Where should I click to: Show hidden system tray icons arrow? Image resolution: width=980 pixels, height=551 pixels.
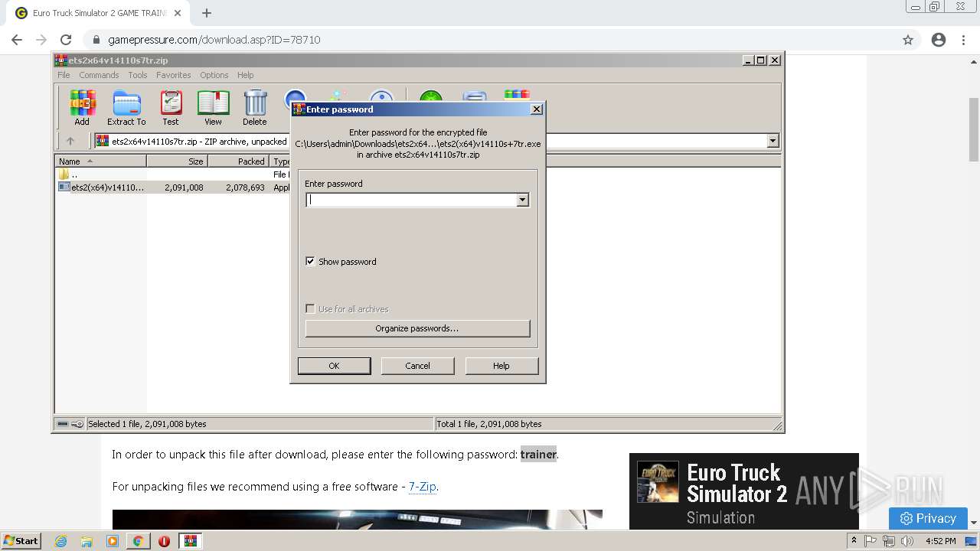[854, 541]
